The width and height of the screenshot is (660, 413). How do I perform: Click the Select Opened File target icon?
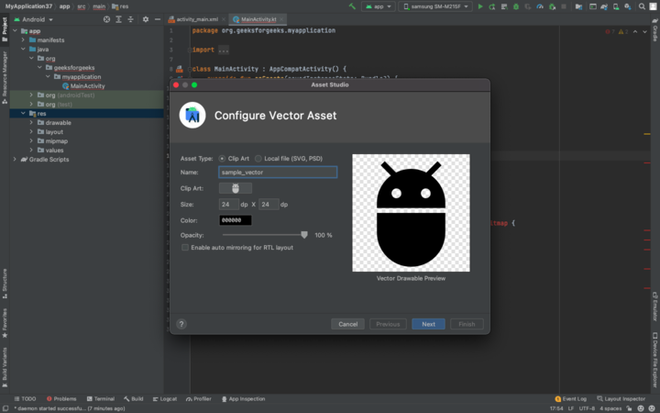[107, 19]
